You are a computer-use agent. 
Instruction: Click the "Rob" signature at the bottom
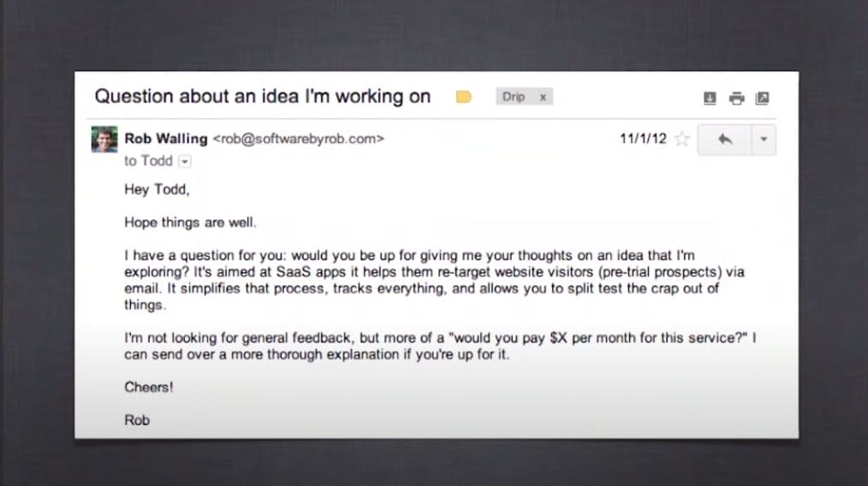[x=137, y=419]
